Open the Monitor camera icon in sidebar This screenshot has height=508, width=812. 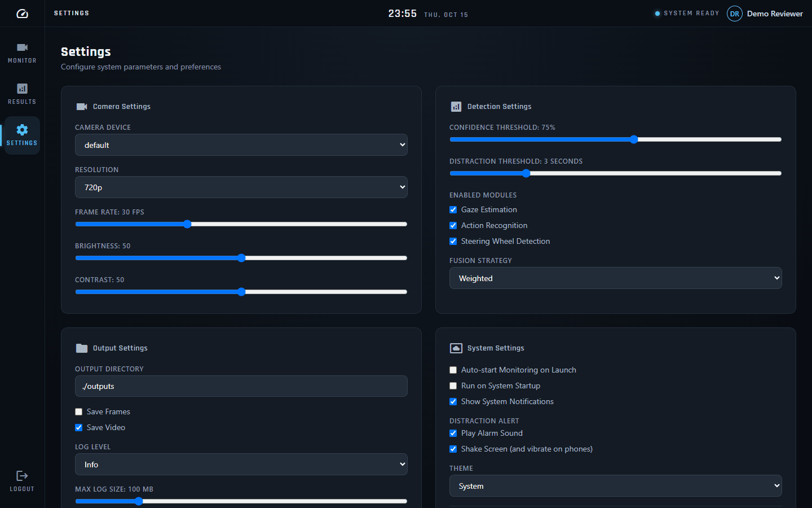click(x=22, y=47)
